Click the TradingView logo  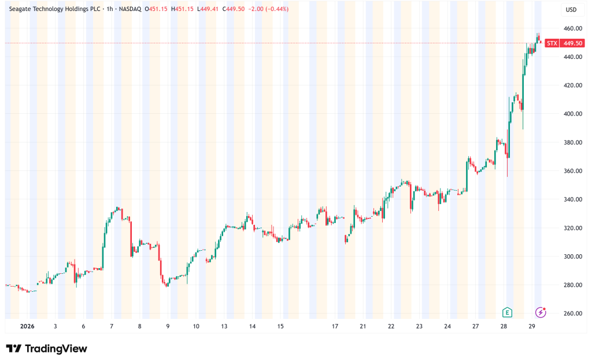[46, 348]
